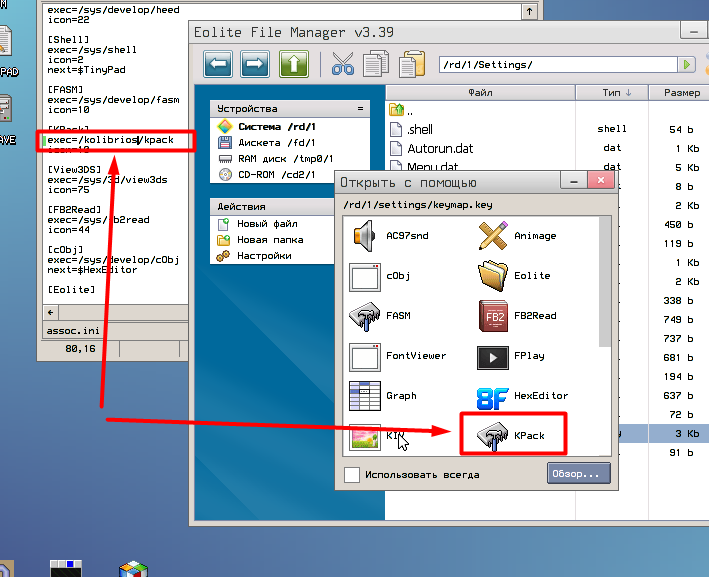709x577 pixels.
Task: Click the Обзор... browse button
Action: click(578, 473)
